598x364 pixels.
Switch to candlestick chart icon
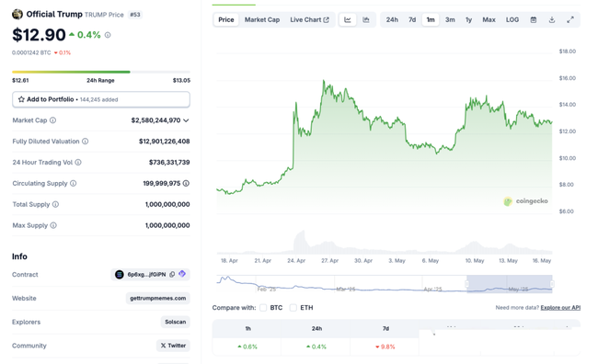click(x=366, y=20)
